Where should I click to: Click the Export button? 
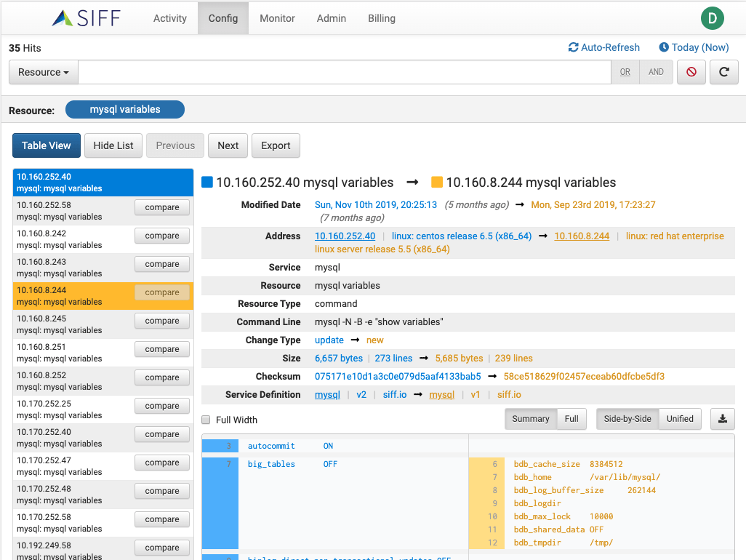(x=276, y=145)
